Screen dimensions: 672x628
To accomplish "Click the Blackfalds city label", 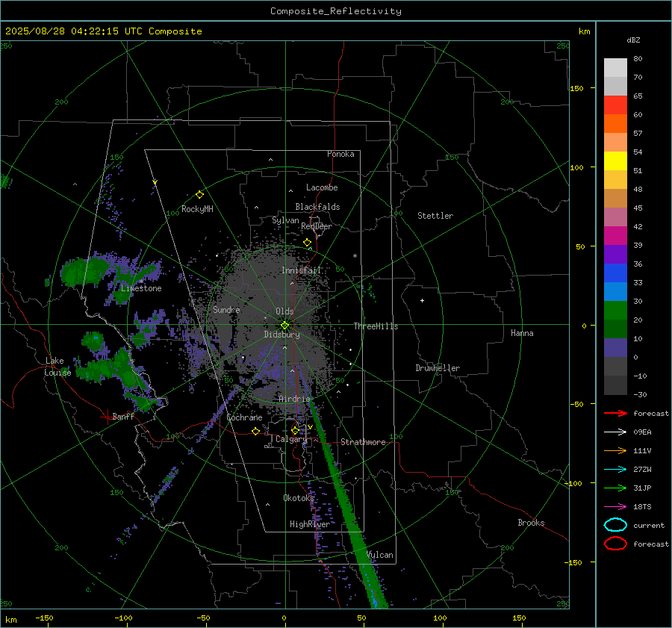I will tap(317, 207).
